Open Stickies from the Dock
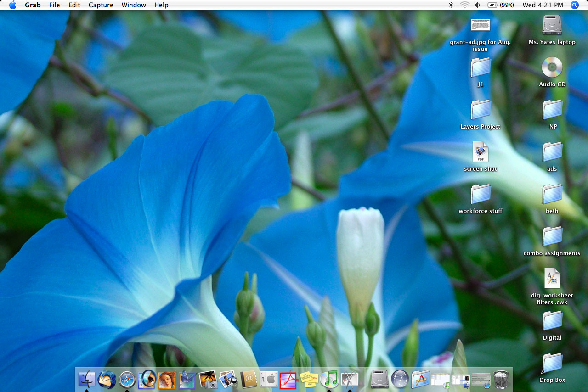This screenshot has width=588, height=392. [x=309, y=380]
